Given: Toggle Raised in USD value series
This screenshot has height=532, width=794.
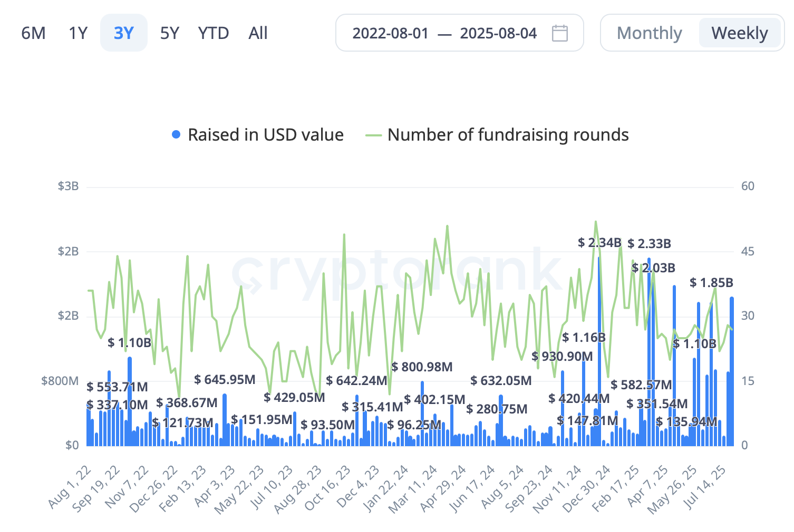Looking at the screenshot, I should click(266, 135).
